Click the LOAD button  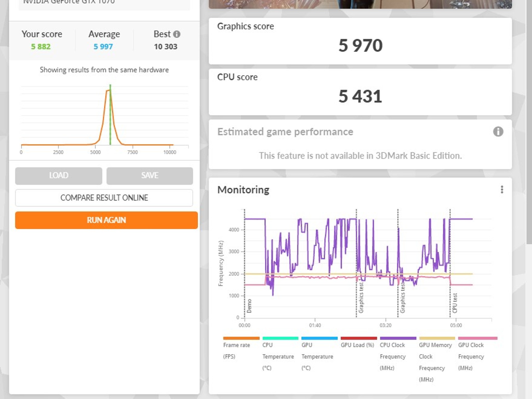[58, 176]
